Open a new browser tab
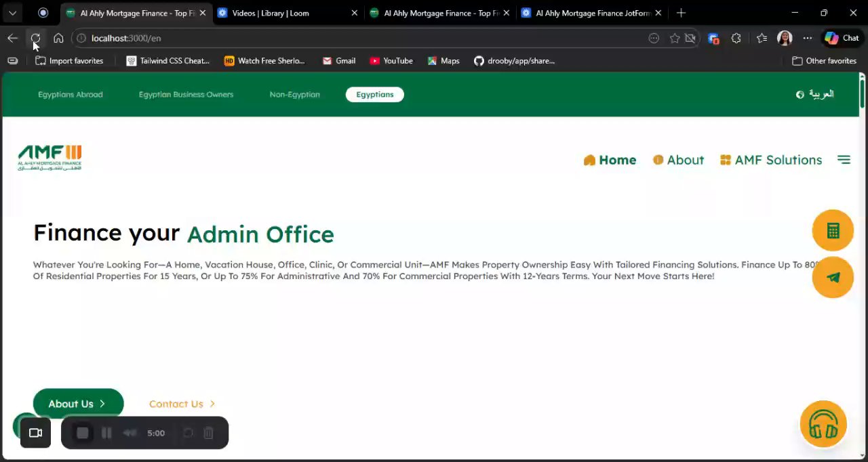This screenshot has height=462, width=868. (681, 13)
